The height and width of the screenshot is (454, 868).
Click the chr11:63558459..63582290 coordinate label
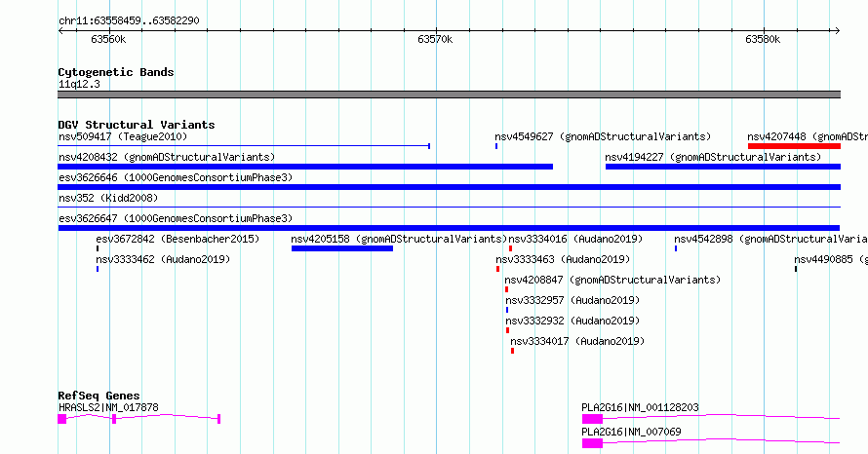[129, 21]
